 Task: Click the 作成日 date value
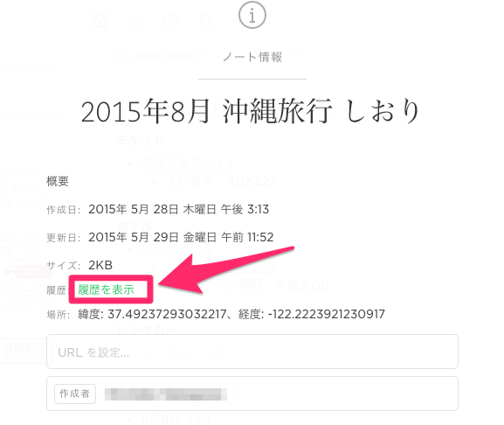[178, 210]
